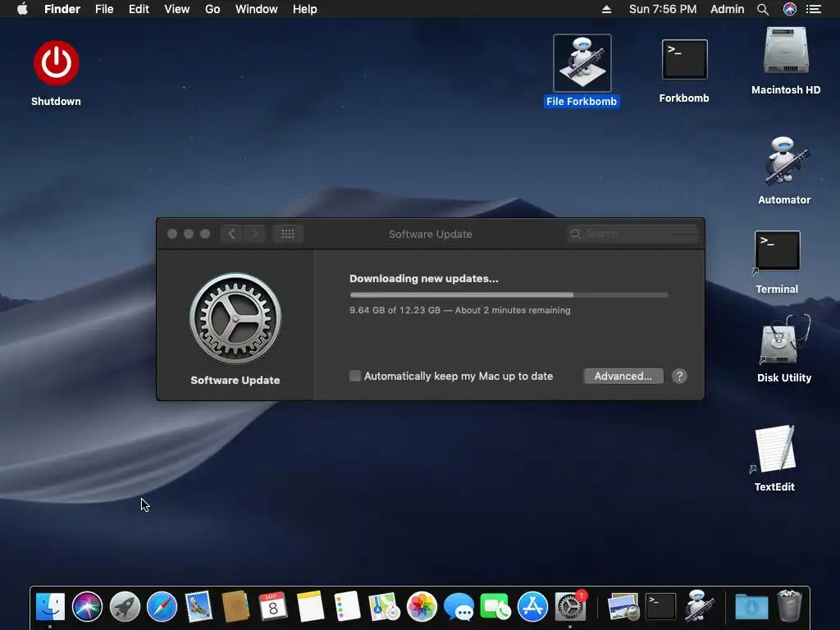The height and width of the screenshot is (630, 840).
Task: Click "Downloading new updates..." text
Action: point(424,279)
